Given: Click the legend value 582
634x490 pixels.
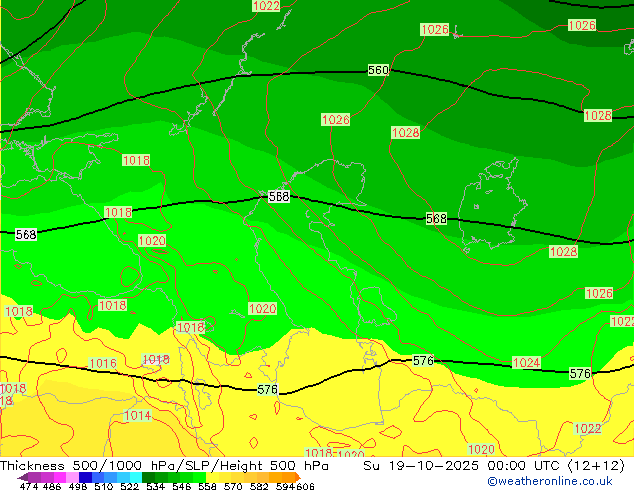Looking at the screenshot, I should pyautogui.click(x=259, y=486).
